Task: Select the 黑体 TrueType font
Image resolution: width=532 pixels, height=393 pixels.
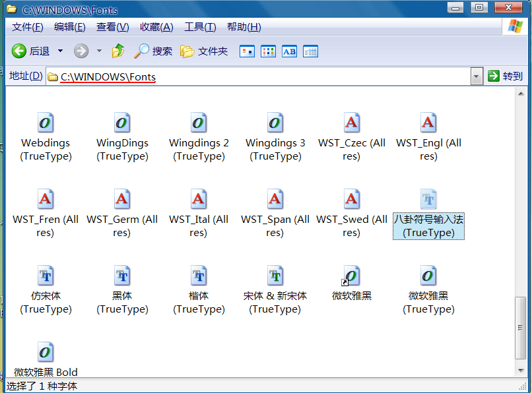Action: coord(122,276)
